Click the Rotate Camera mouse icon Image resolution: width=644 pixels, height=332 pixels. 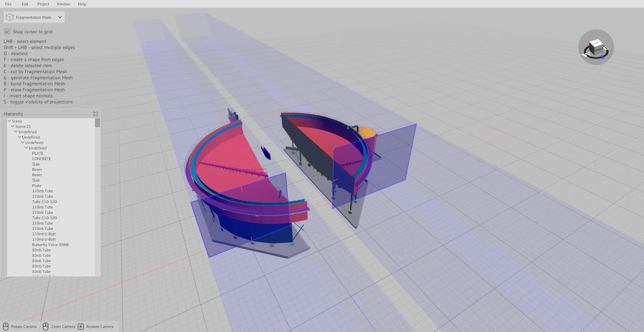point(6,327)
